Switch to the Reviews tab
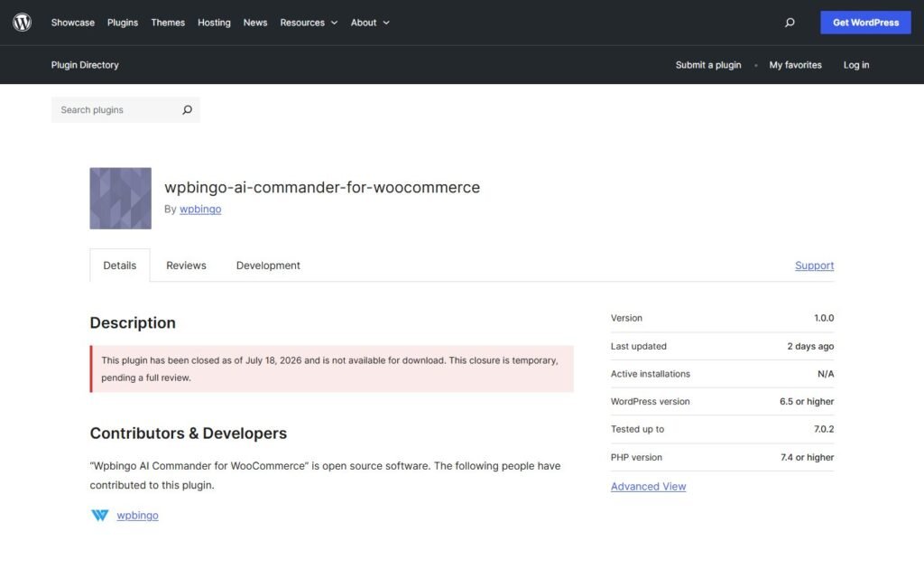The height and width of the screenshot is (578, 924). coord(186,266)
